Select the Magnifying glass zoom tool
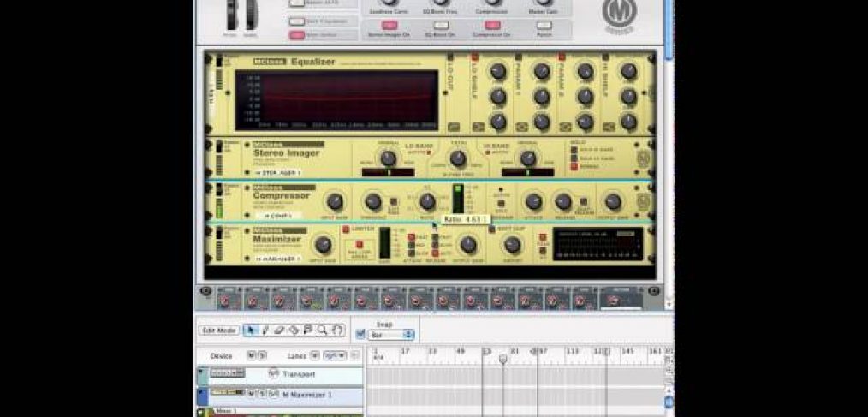 [322, 330]
